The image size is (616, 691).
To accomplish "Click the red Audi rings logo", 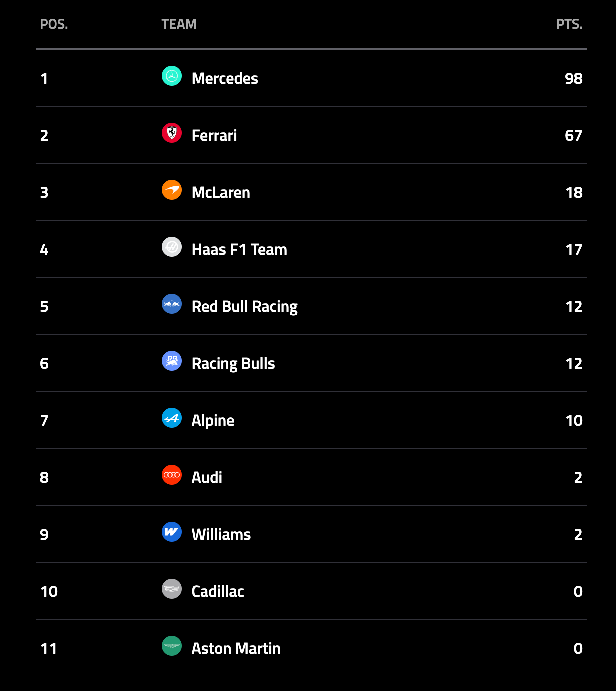I will point(172,475).
